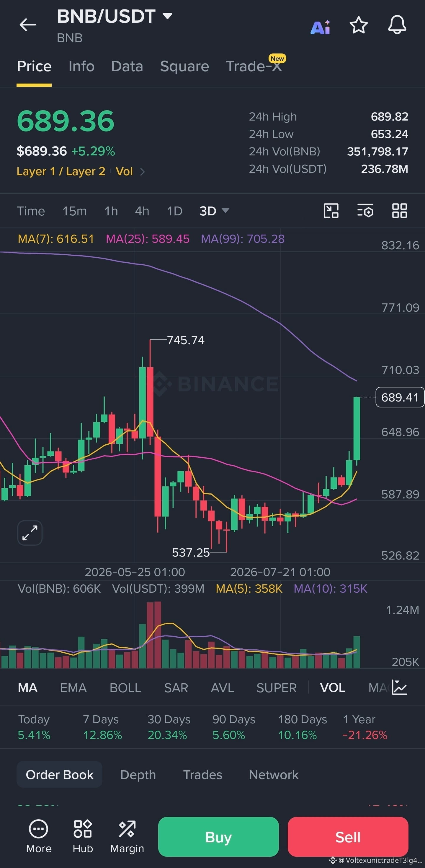This screenshot has width=425, height=868.
Task: Select the 4h interval
Action: [x=142, y=211]
